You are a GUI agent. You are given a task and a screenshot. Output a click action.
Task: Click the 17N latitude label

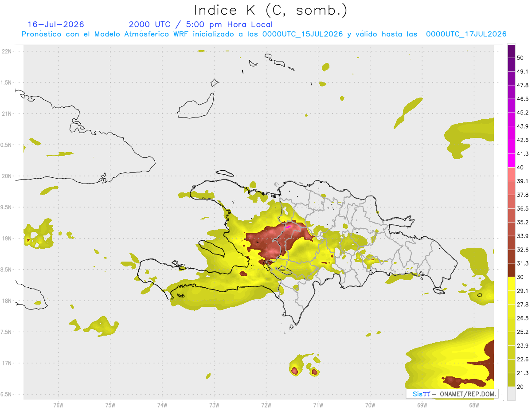[x=8, y=363]
